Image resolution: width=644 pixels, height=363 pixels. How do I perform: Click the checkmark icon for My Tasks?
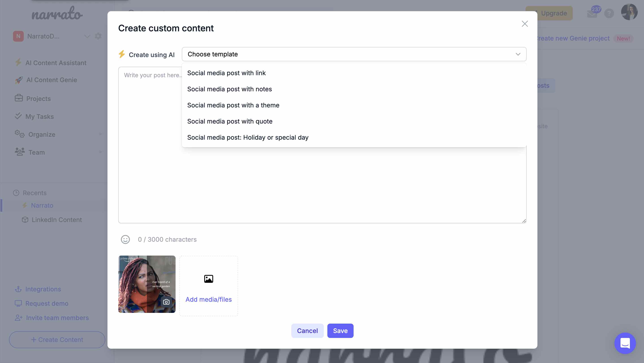pyautogui.click(x=18, y=116)
